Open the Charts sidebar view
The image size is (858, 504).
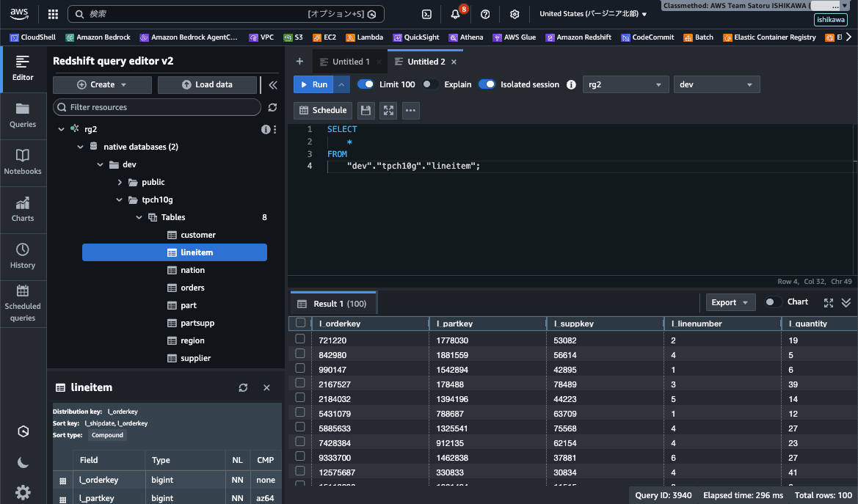23,210
